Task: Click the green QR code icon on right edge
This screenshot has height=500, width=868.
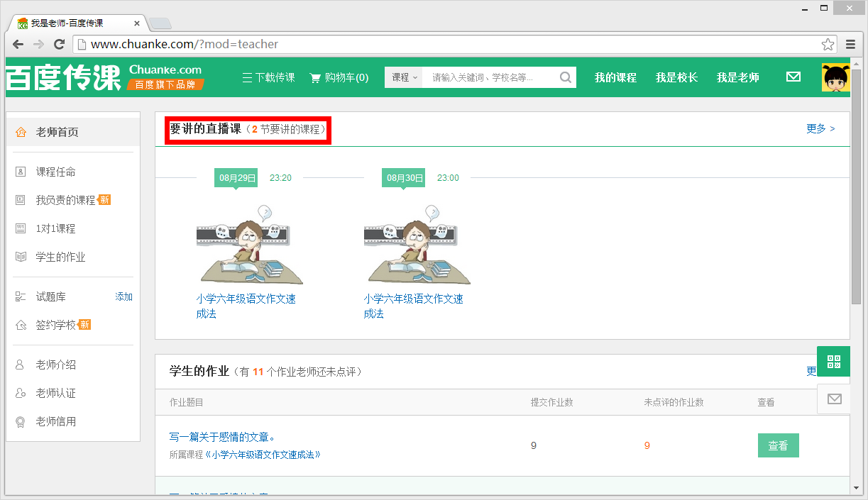Action: (833, 361)
